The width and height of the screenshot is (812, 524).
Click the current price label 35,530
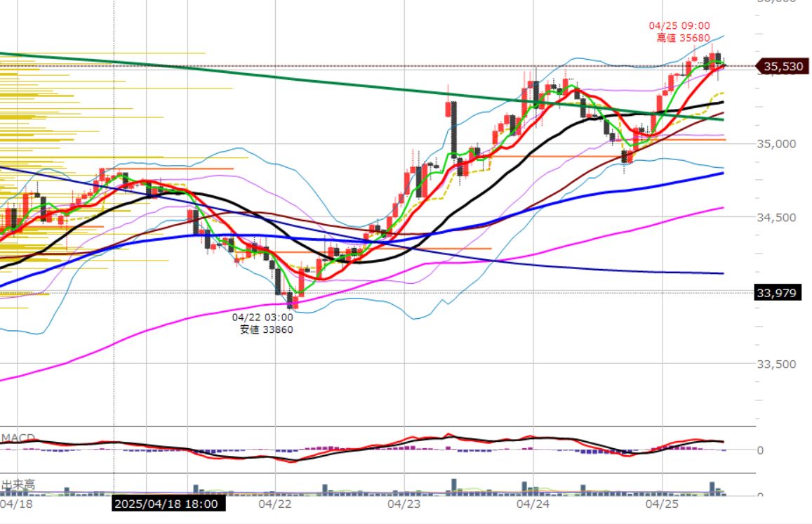(783, 66)
